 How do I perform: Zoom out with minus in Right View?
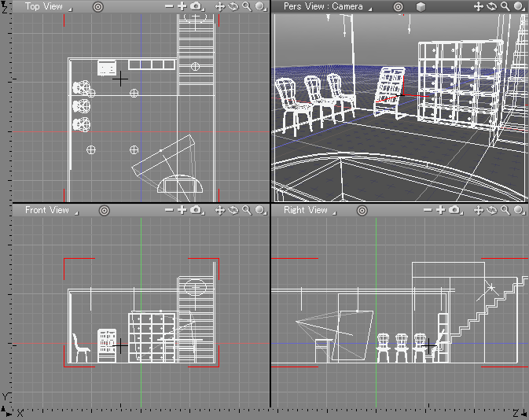tap(428, 210)
